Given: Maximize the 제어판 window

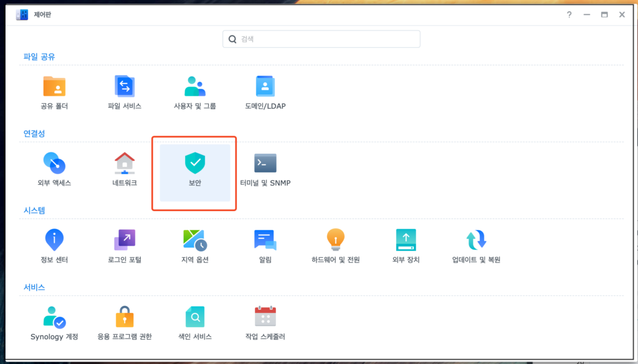Looking at the screenshot, I should (x=604, y=15).
